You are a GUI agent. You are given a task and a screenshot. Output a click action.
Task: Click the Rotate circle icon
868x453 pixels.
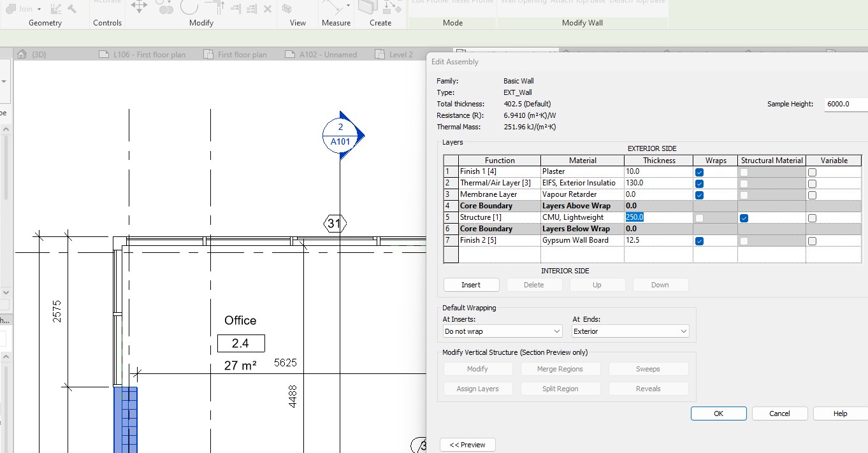click(189, 7)
